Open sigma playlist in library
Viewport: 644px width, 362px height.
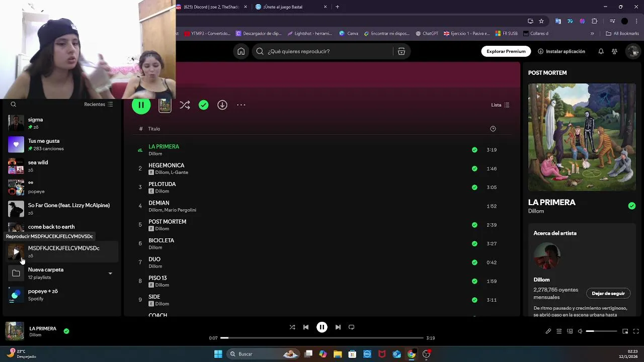click(63, 123)
